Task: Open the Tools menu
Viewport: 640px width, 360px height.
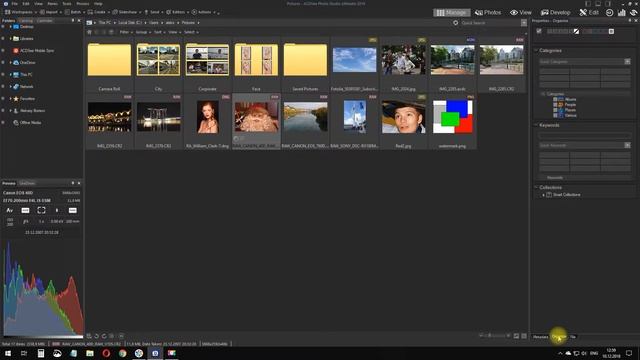Action: [x=67, y=4]
